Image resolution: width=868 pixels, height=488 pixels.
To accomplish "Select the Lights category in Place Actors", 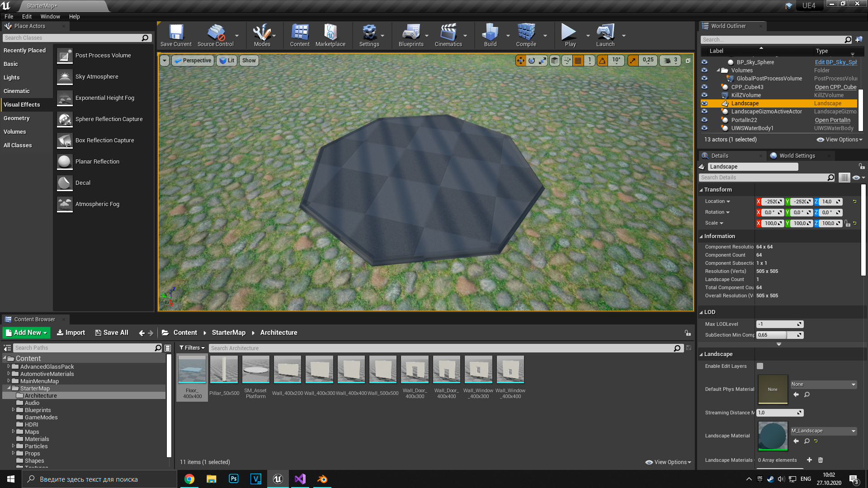I will pyautogui.click(x=12, y=78).
